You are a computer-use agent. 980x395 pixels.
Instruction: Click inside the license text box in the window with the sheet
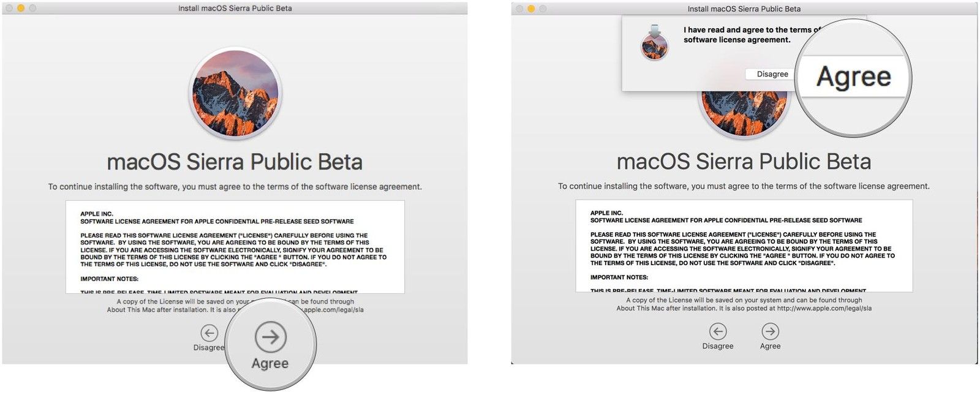click(x=744, y=246)
